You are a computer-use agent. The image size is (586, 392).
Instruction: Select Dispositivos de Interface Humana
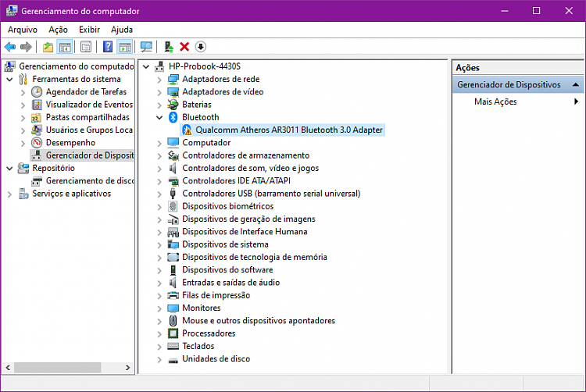pos(245,231)
